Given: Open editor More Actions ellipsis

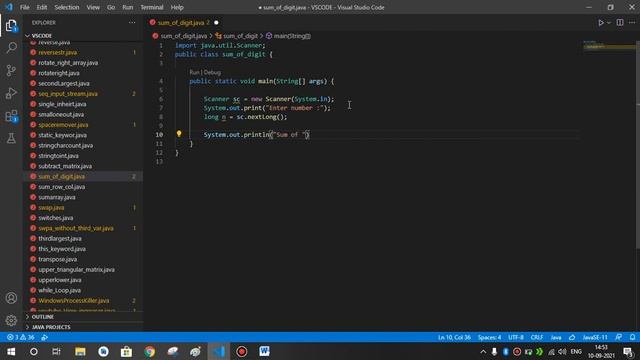Looking at the screenshot, I should (632, 22).
